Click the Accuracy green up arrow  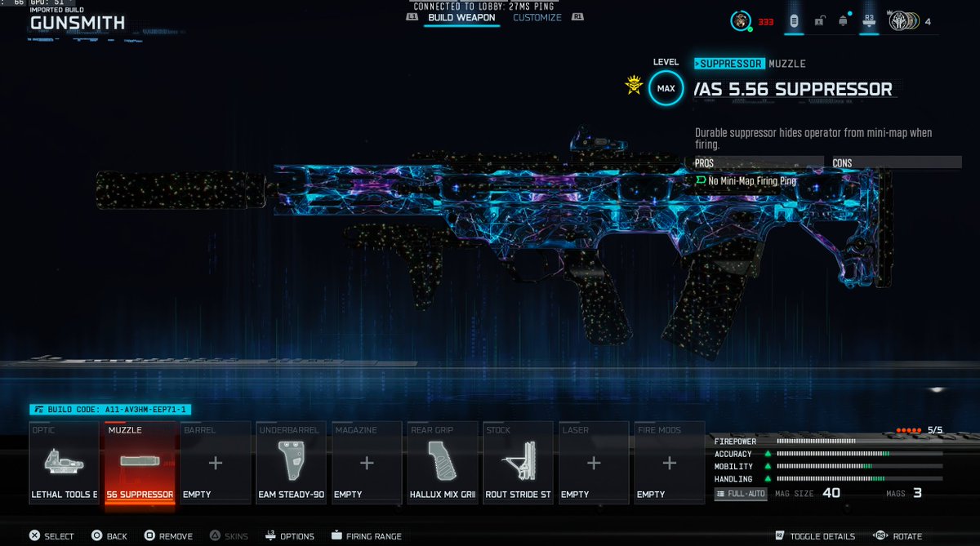768,454
